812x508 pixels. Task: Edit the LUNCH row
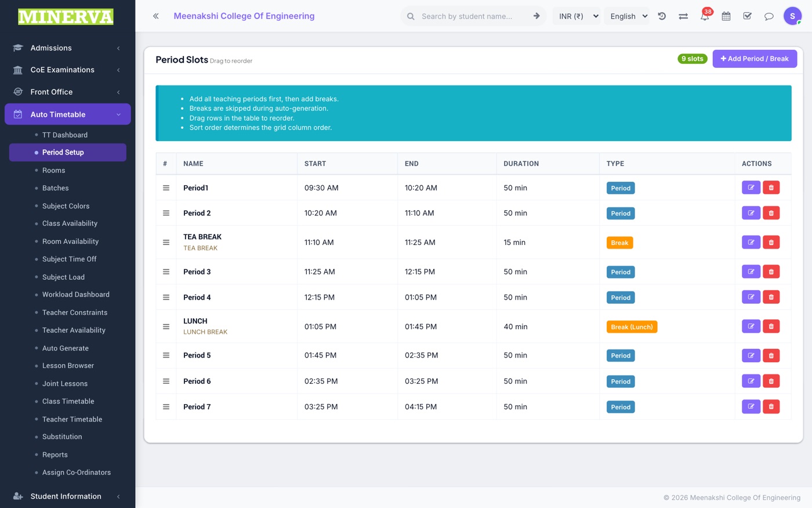751,326
